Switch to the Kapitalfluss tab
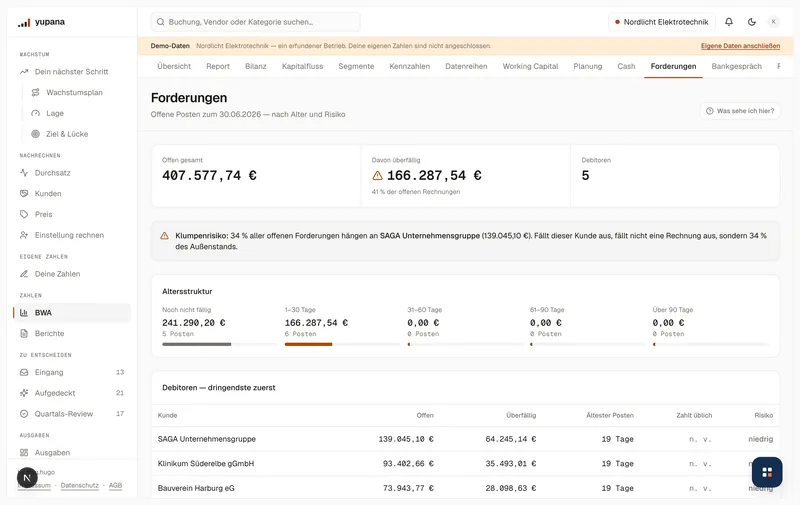800x505 pixels. 303,66
